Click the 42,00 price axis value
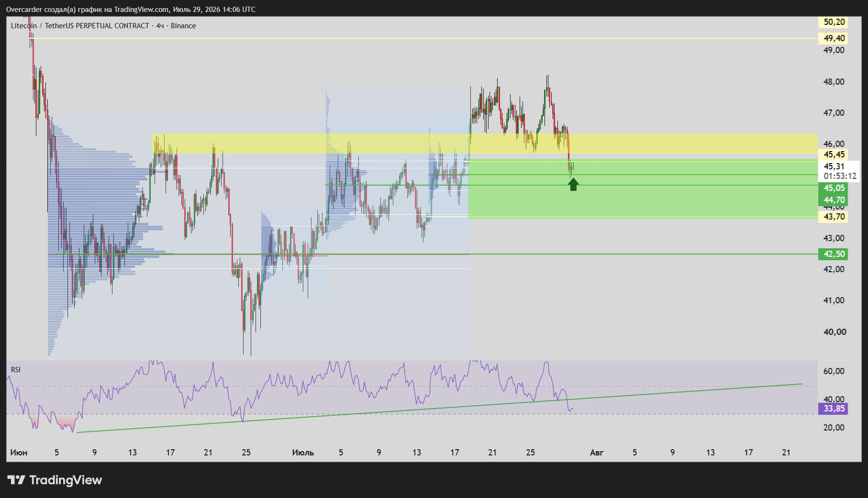The height and width of the screenshot is (498, 868). click(x=834, y=269)
